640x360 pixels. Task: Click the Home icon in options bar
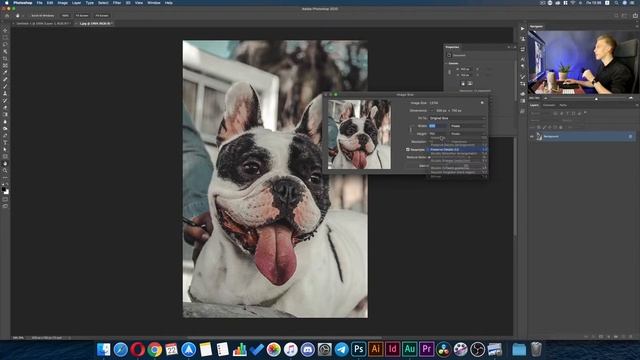(x=7, y=16)
